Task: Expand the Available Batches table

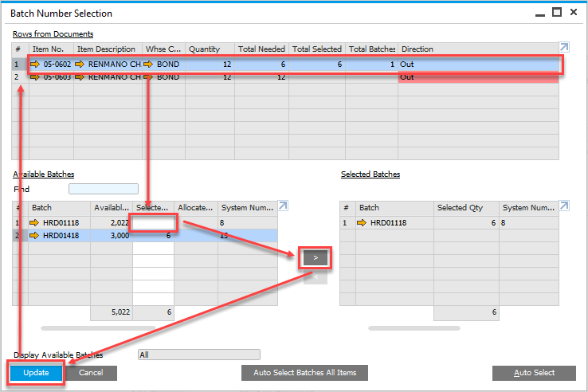Action: tap(283, 206)
